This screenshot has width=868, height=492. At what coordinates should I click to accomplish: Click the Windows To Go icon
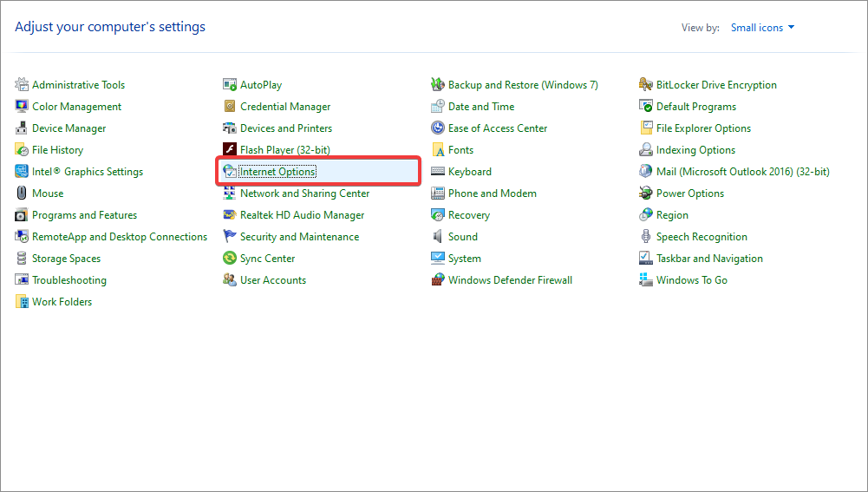646,279
